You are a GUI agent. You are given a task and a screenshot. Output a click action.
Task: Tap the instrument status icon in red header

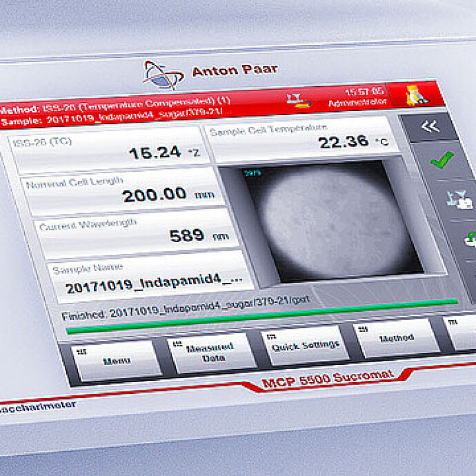pyautogui.click(x=298, y=100)
